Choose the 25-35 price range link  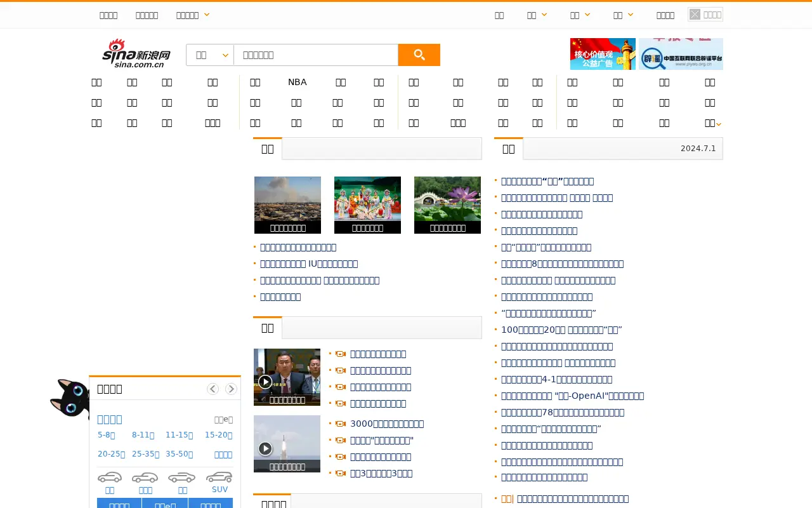tap(145, 454)
